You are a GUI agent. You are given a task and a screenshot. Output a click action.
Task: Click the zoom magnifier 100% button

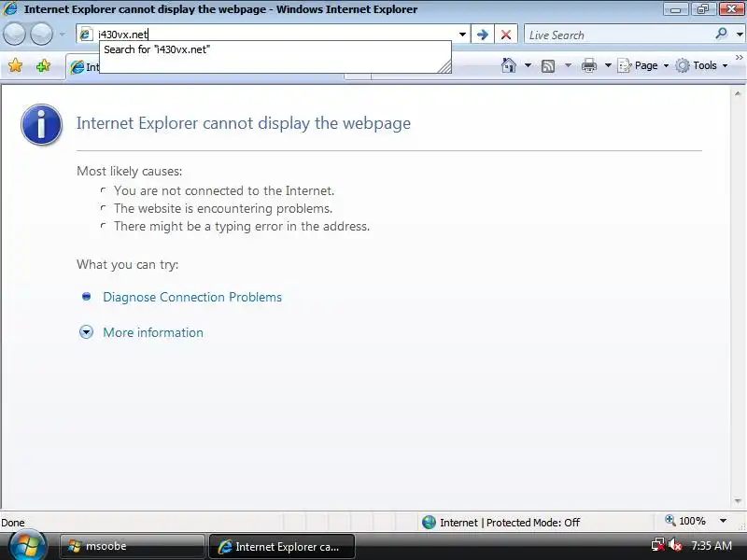(685, 521)
